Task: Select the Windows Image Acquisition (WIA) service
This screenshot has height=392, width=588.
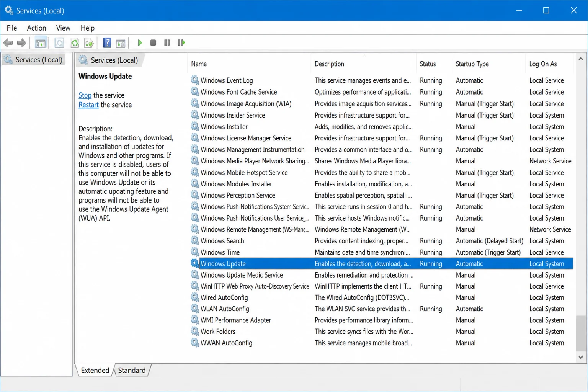Action: [x=382, y=103]
